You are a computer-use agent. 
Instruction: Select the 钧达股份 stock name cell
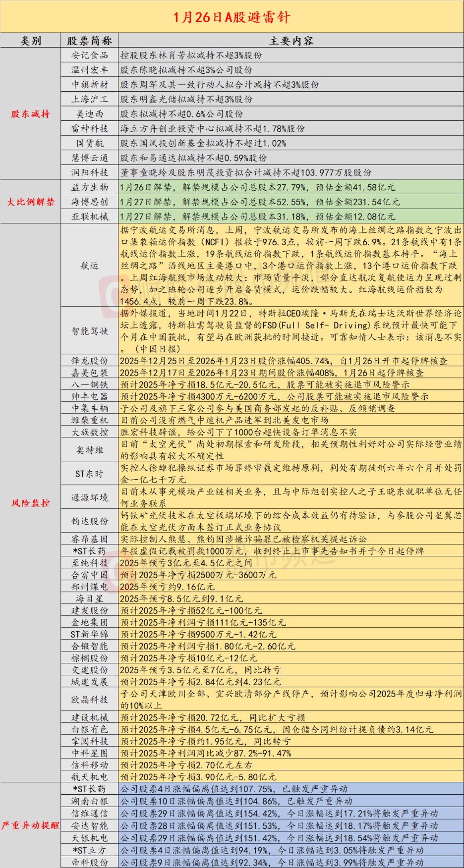(89, 521)
